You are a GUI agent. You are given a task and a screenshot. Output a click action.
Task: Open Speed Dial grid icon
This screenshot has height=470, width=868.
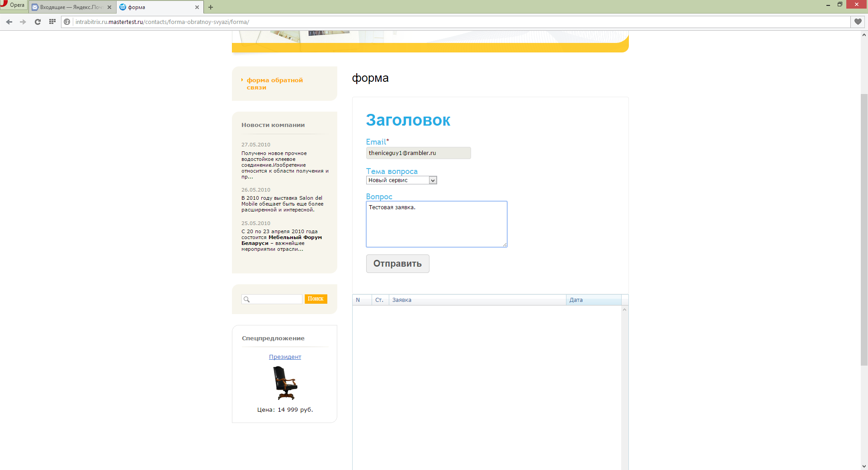click(52, 21)
